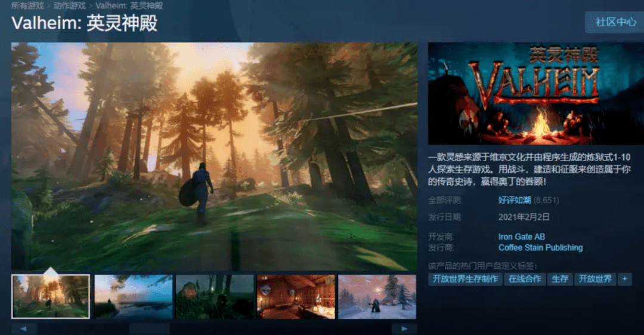Click the Valheim: 英灵神殿 breadcrumb link
Screen dimensions: 644x335
(129, 6)
